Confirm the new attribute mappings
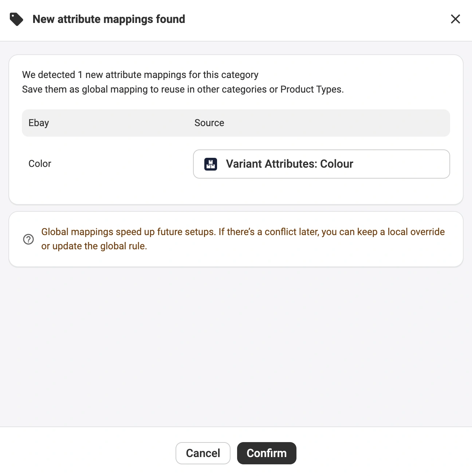This screenshot has height=476, width=472. (x=267, y=453)
